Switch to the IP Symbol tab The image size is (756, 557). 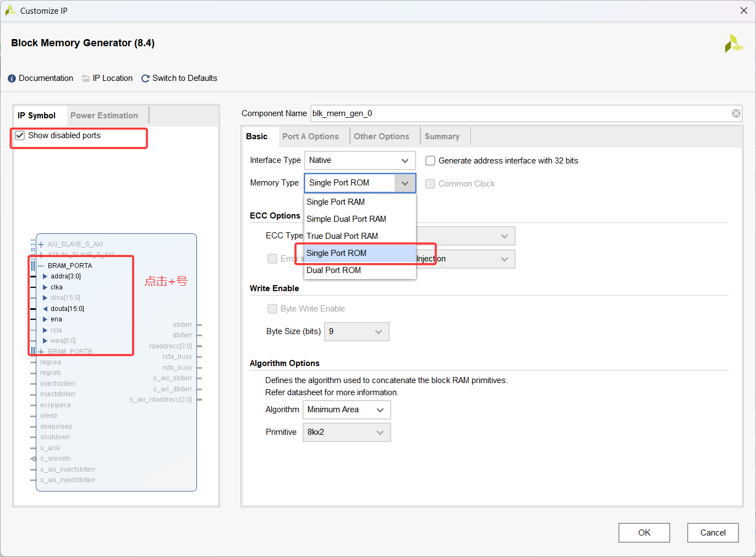pos(37,116)
